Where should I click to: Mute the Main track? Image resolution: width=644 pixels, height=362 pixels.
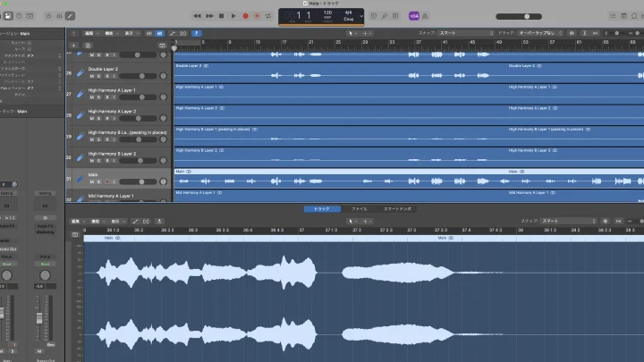[92, 181]
